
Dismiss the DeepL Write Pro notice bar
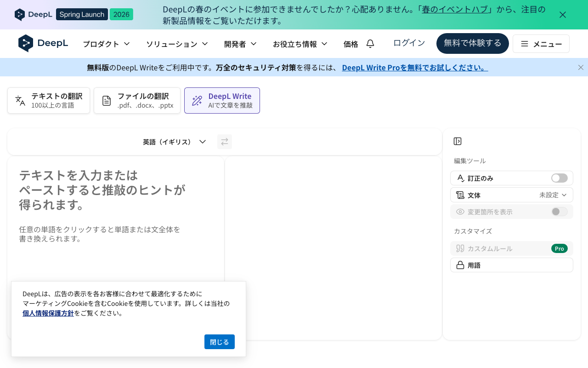pyautogui.click(x=581, y=68)
